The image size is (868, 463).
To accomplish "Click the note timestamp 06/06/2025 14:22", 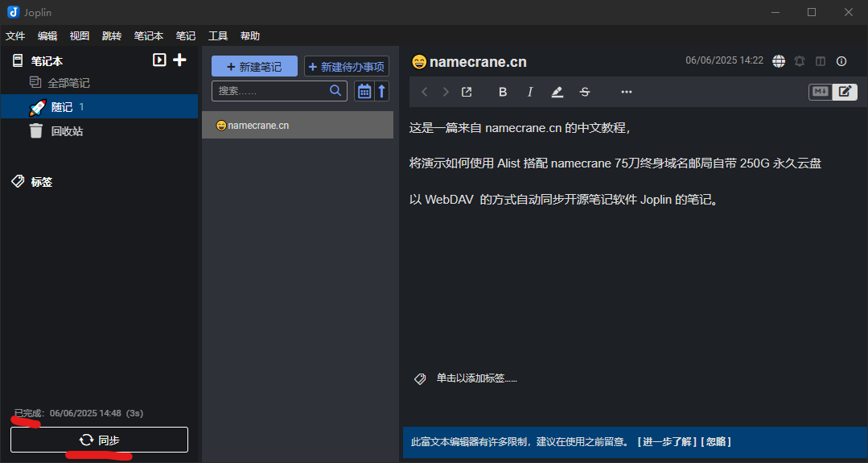I will point(725,60).
